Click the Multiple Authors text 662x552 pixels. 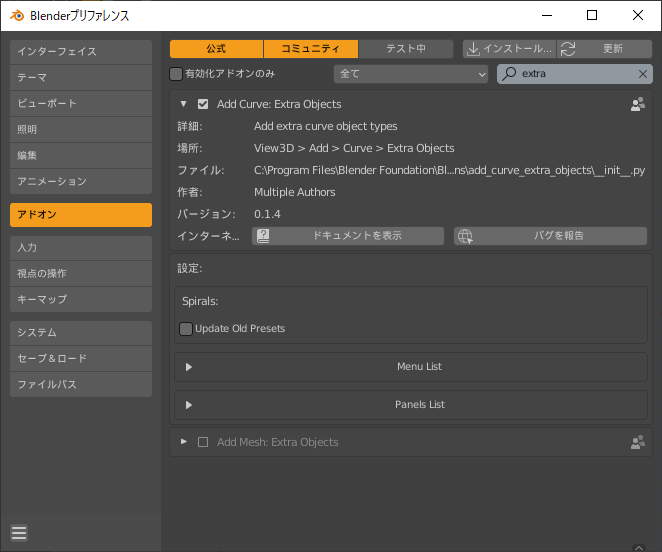295,192
